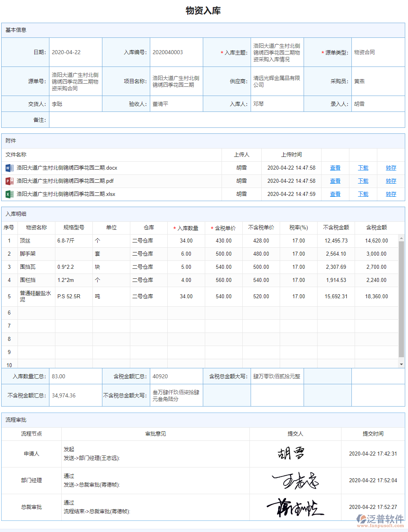The width and height of the screenshot is (408, 532).
Task: Click the 入库主题 field value
Action: point(277,53)
